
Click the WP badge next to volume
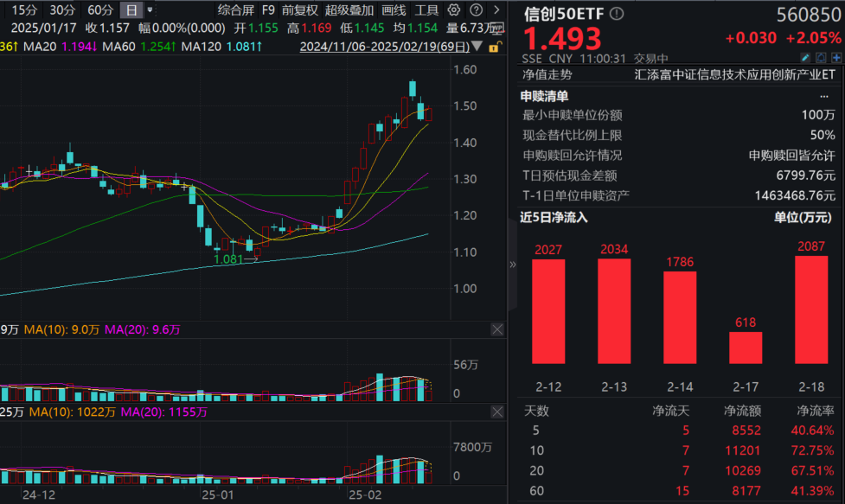point(496,28)
